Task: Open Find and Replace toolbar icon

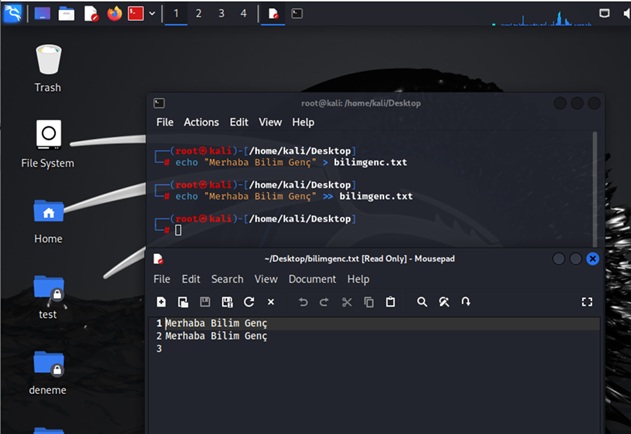Action: click(444, 302)
